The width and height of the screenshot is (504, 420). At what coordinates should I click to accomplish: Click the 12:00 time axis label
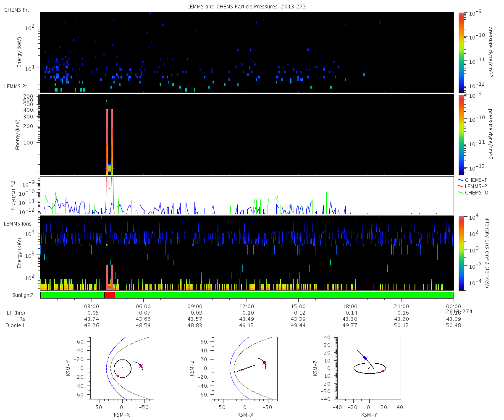pyautogui.click(x=247, y=307)
